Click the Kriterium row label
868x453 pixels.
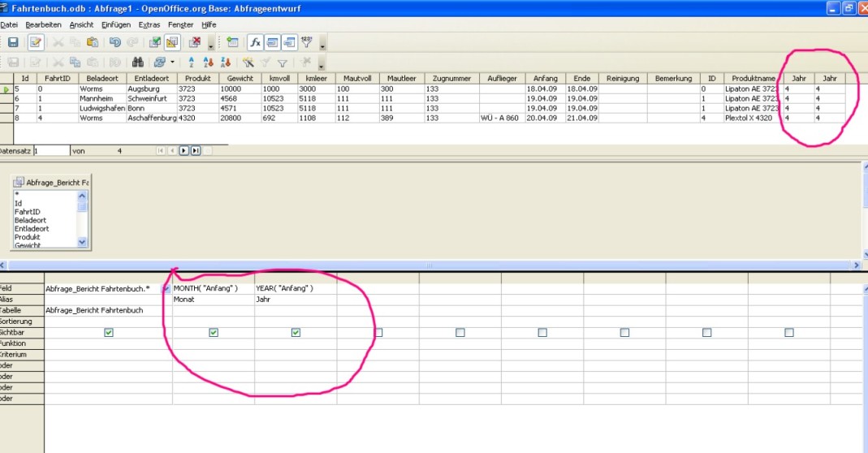tap(22, 355)
